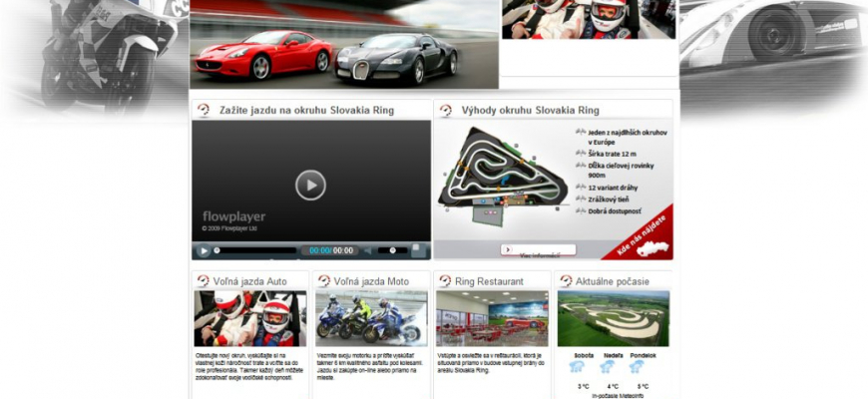Click the video time display 00:00/00:00
This screenshot has height=399, width=868.
[x=330, y=250]
